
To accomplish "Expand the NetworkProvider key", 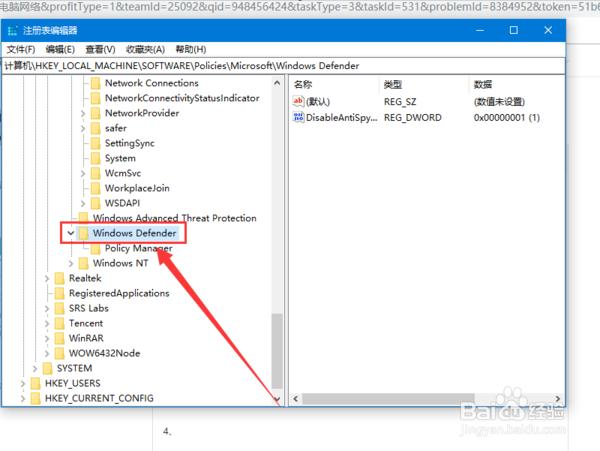I will click(83, 113).
